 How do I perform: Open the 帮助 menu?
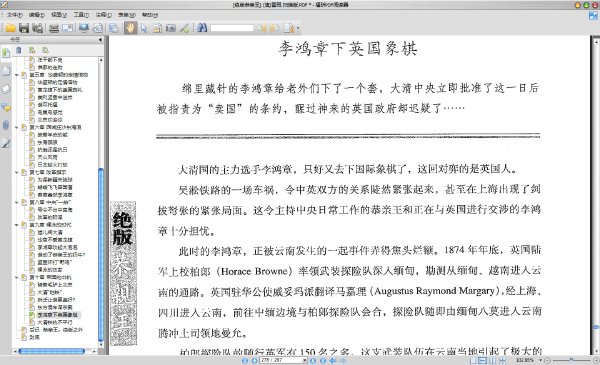click(150, 15)
